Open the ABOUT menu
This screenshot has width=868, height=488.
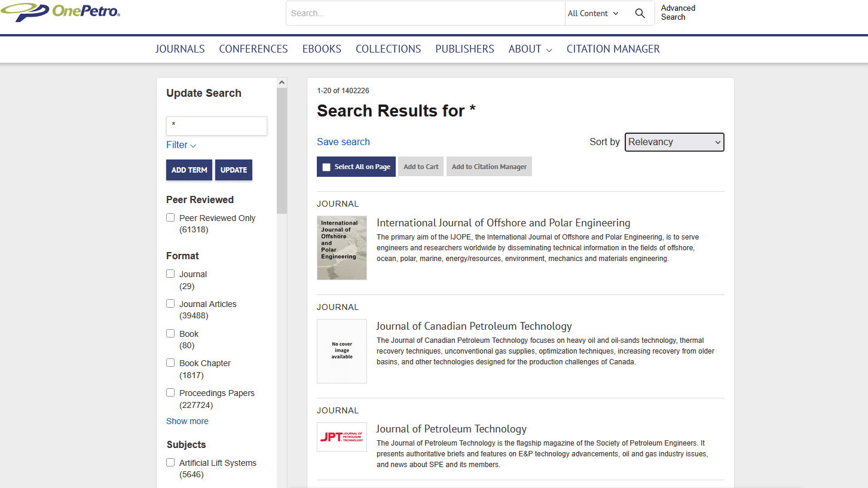click(x=530, y=49)
